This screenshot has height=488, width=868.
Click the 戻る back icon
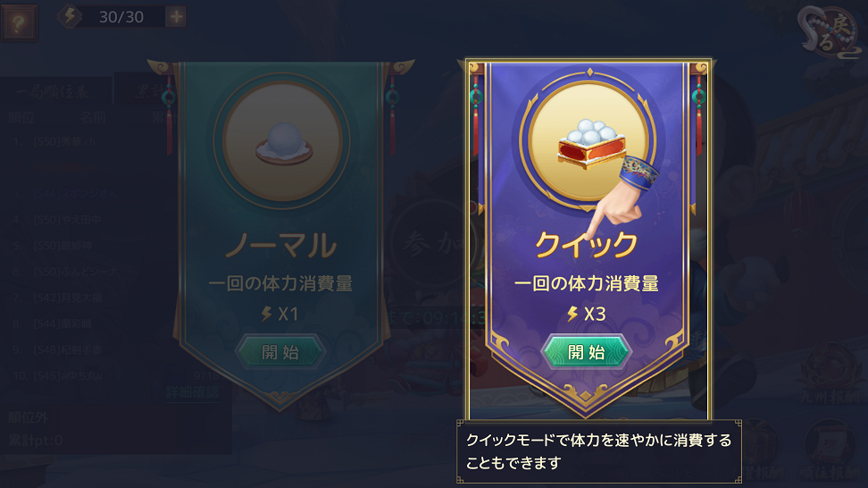830,32
